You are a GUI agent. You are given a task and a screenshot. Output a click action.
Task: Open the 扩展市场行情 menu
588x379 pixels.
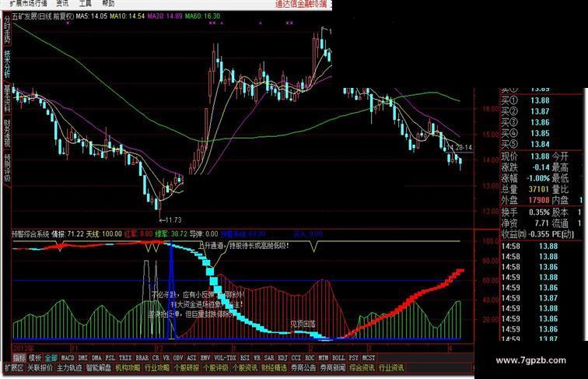pyautogui.click(x=29, y=3)
